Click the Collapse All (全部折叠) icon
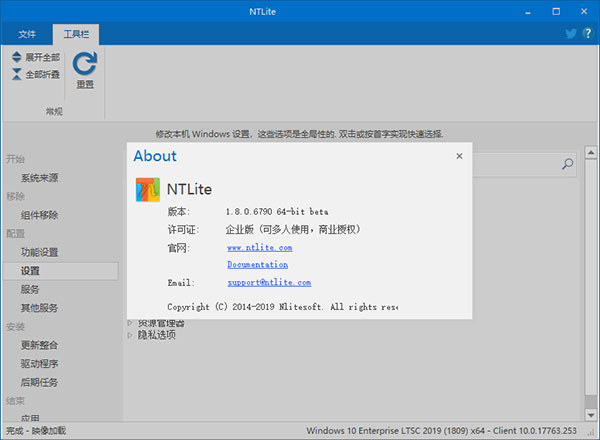 (x=17, y=74)
